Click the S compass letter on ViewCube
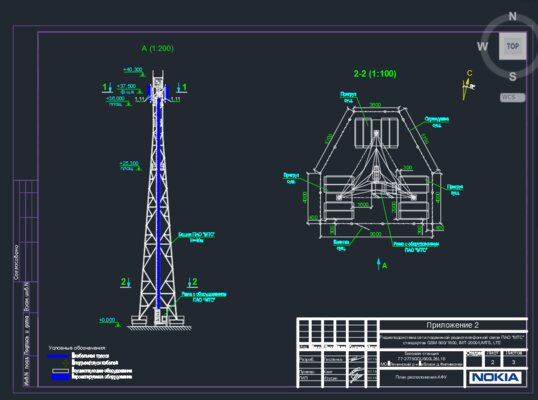This screenshot has height=400, width=538. (x=512, y=76)
